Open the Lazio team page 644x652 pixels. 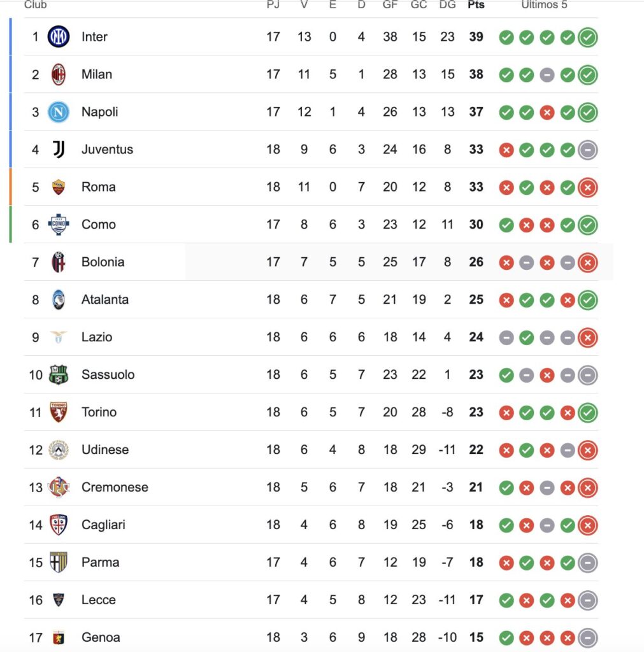[97, 337]
